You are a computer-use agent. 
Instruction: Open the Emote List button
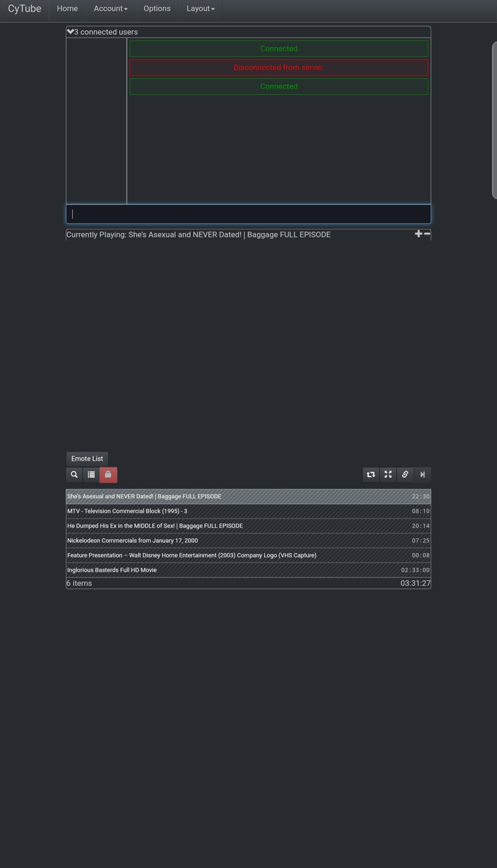coord(87,459)
